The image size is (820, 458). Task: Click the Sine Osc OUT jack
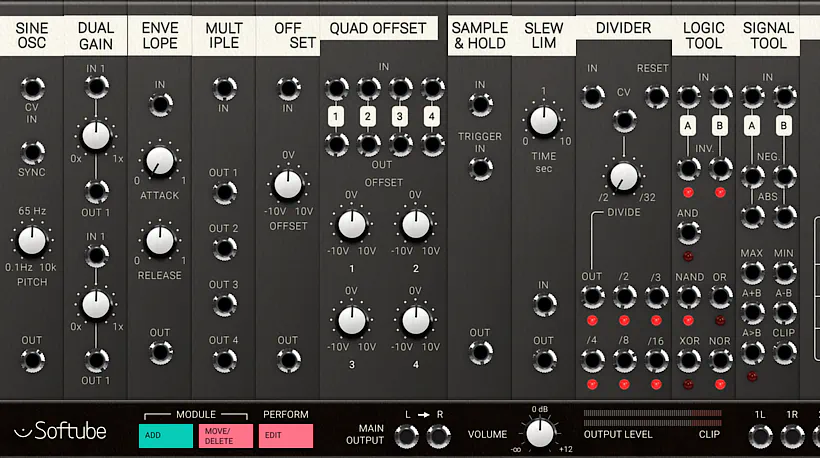(32, 360)
